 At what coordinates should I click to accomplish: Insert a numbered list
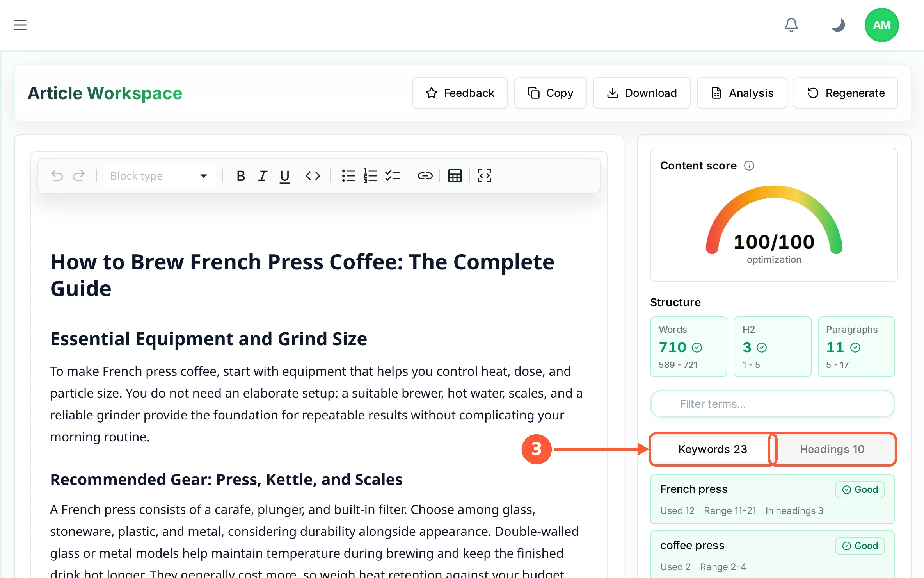[371, 176]
